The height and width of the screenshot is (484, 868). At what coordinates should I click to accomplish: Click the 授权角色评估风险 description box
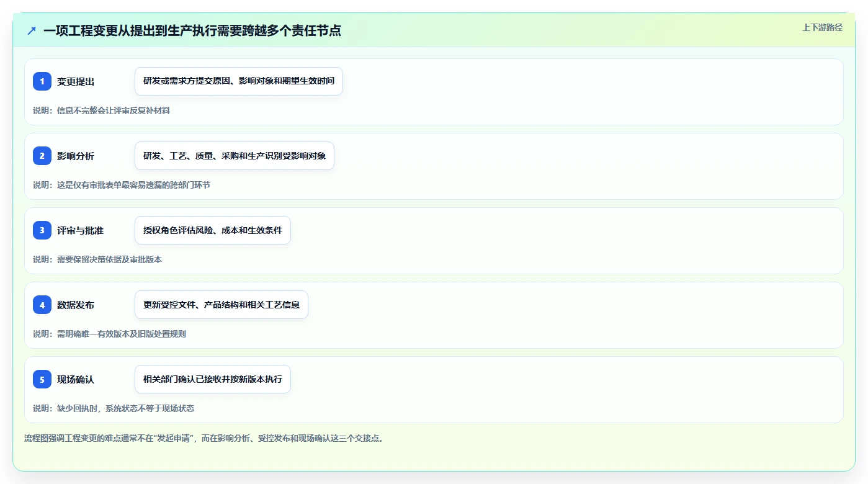213,230
